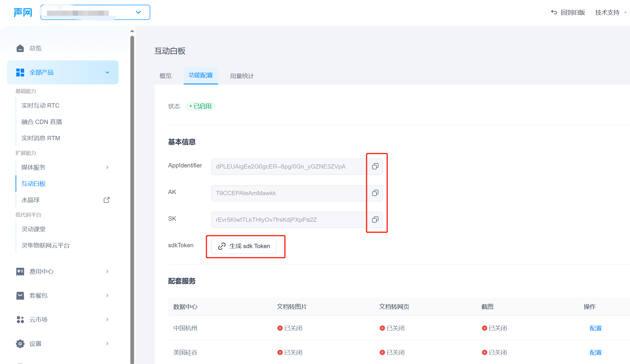Switch to the 概览 tab

coord(166,76)
